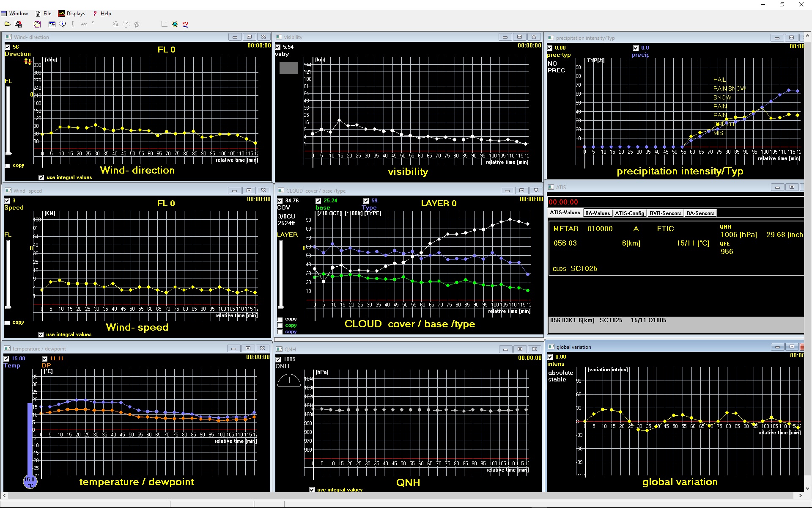
Task: Click the QNH window title icon
Action: [x=279, y=349]
